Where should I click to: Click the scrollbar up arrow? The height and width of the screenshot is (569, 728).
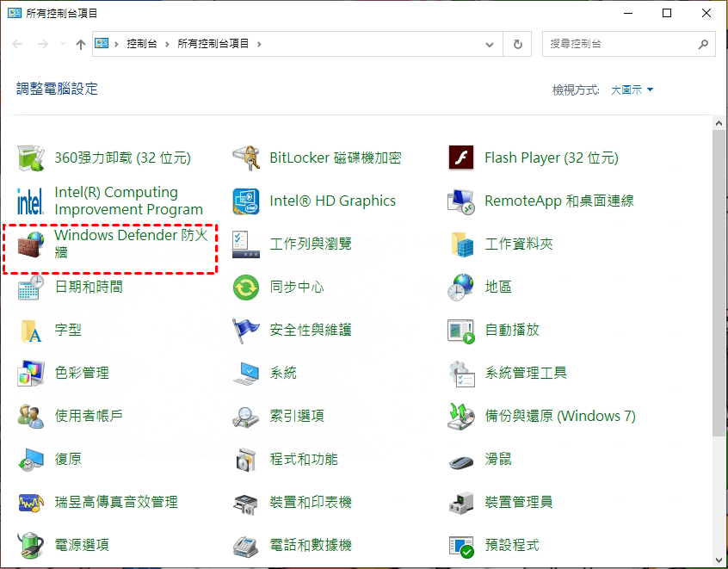pos(719,124)
